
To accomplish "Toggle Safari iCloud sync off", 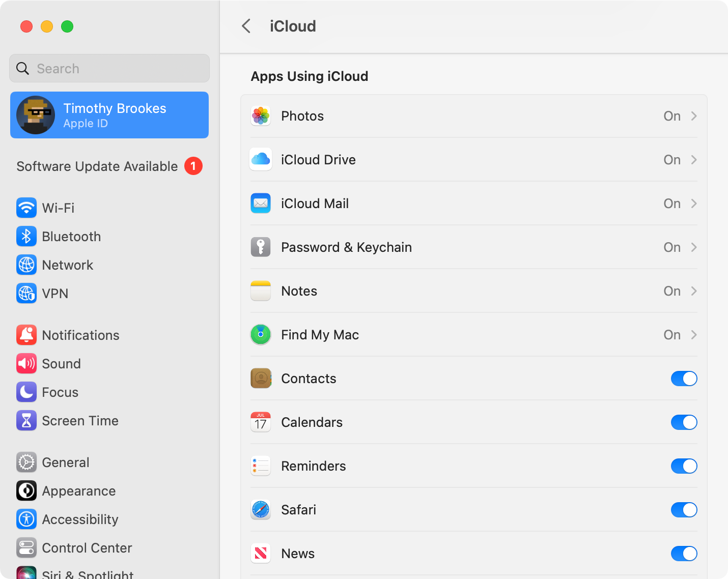I will click(x=684, y=510).
